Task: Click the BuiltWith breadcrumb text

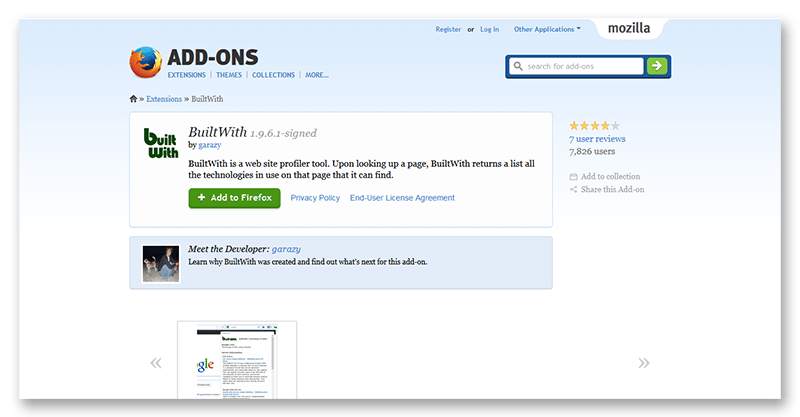Action: pyautogui.click(x=207, y=99)
